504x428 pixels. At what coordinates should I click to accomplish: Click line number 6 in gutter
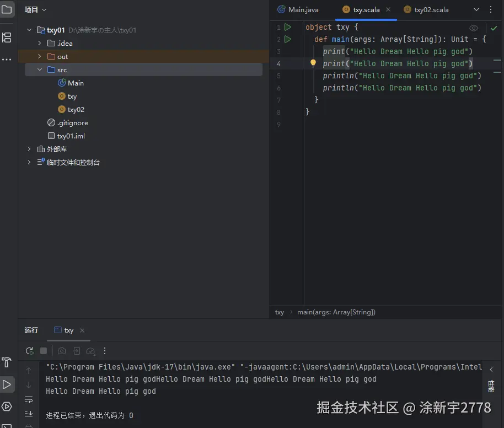coord(278,88)
